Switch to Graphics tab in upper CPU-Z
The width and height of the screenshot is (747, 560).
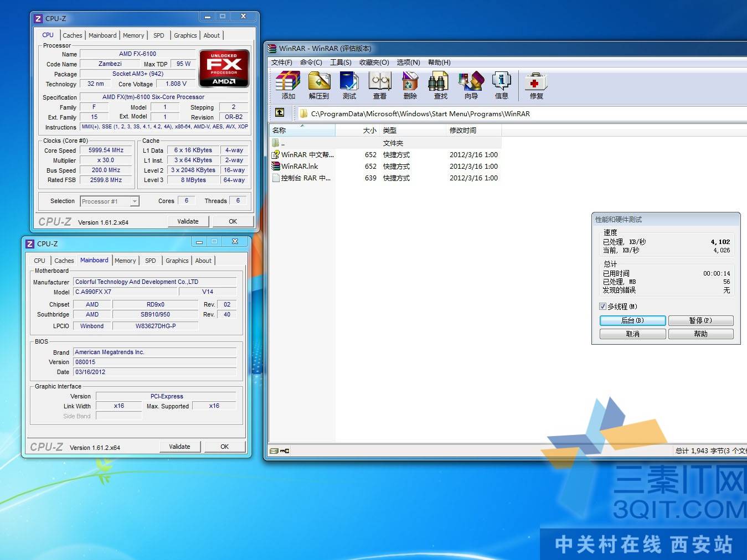(185, 35)
